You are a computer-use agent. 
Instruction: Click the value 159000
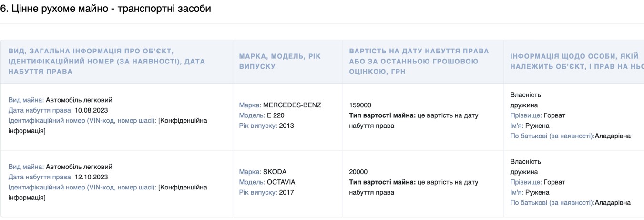[x=360, y=105]
